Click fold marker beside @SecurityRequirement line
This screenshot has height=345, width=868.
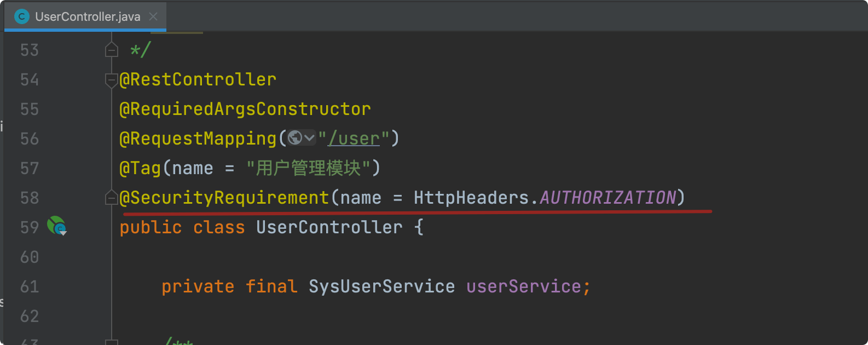point(112,198)
